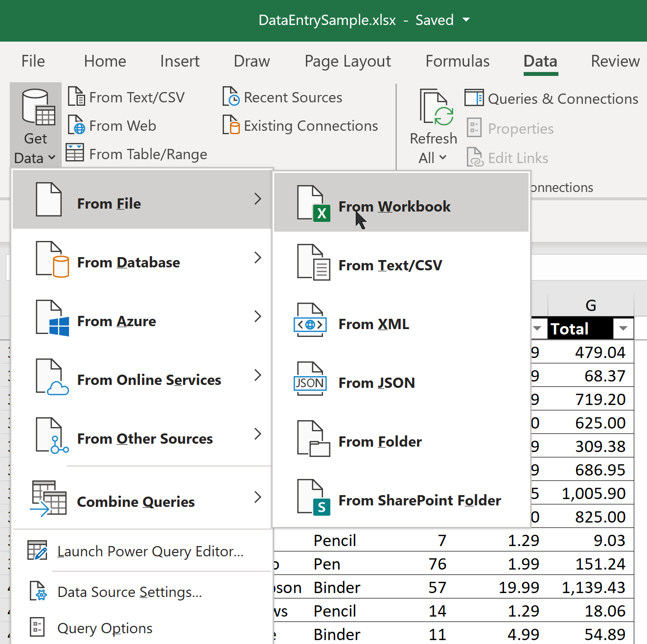
Task: Click the Recent Sources label
Action: (x=293, y=97)
